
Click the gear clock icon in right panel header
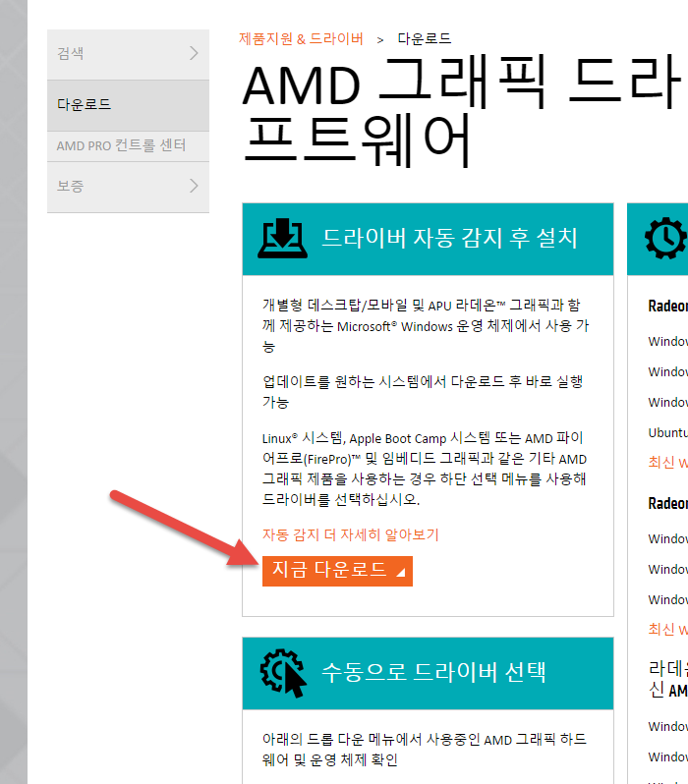[666, 239]
